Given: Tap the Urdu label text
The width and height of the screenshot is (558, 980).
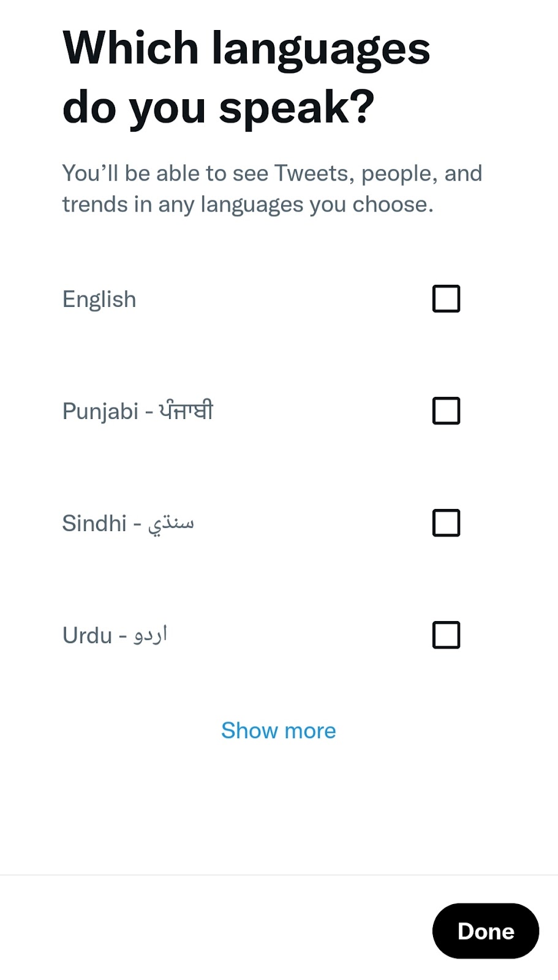Looking at the screenshot, I should [x=87, y=636].
